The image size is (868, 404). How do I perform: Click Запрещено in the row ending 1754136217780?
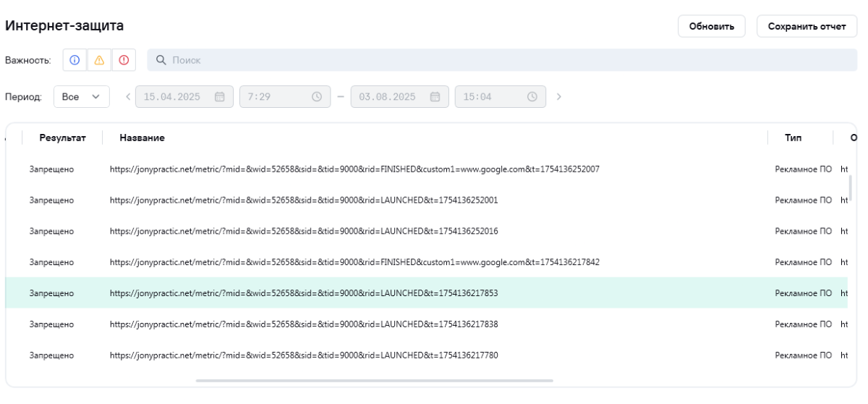(x=51, y=355)
